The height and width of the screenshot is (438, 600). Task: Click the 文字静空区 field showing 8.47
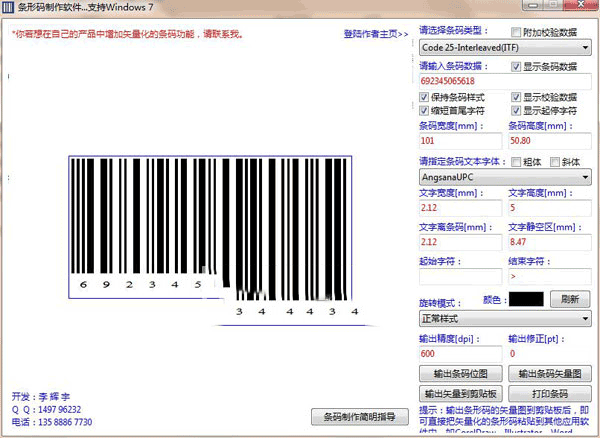tap(549, 242)
